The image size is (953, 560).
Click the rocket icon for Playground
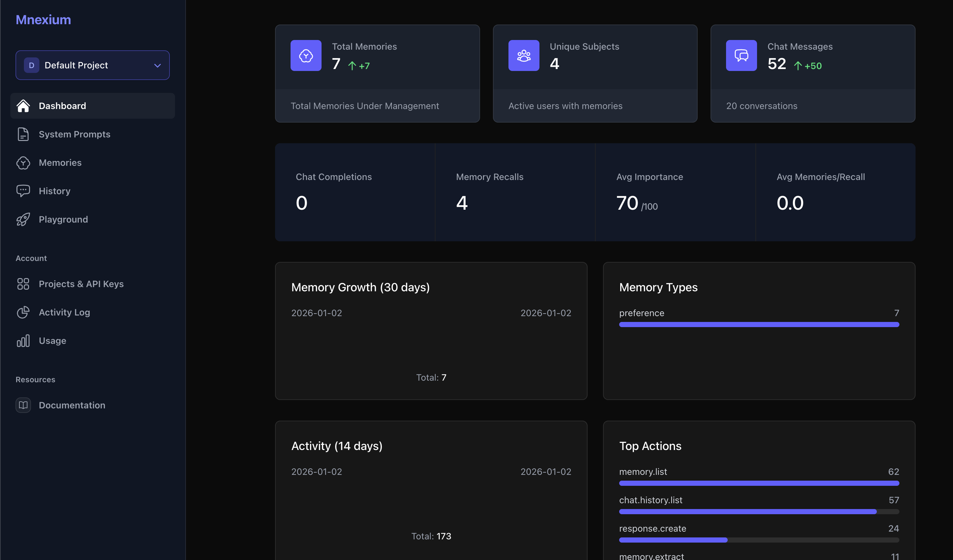click(24, 219)
